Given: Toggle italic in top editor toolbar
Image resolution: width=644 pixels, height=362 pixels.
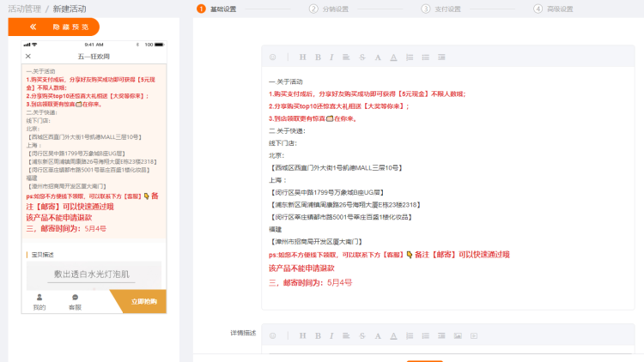Looking at the screenshot, I should (x=331, y=57).
